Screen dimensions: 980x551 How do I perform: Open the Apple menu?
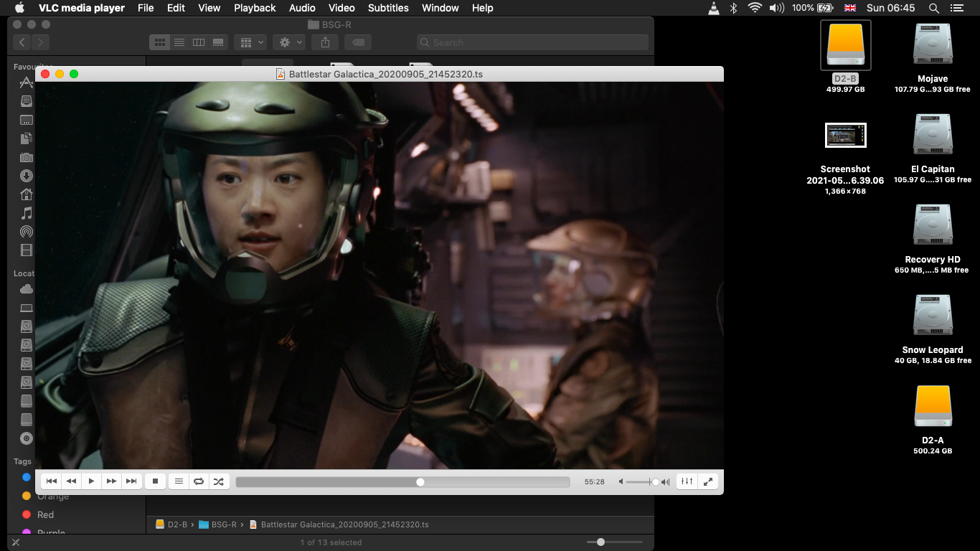click(x=19, y=8)
